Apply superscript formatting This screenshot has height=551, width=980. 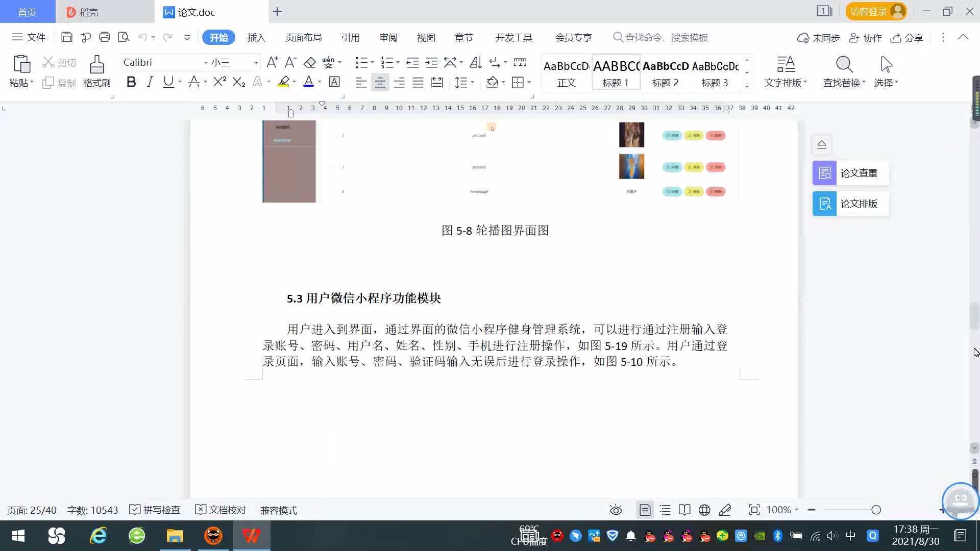(x=219, y=82)
